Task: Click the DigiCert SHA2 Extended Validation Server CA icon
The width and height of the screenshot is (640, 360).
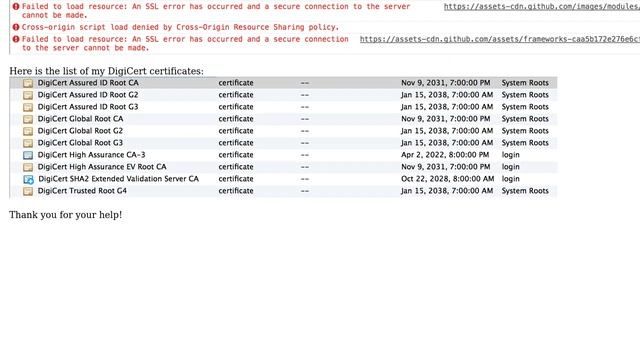Action: (x=28, y=179)
